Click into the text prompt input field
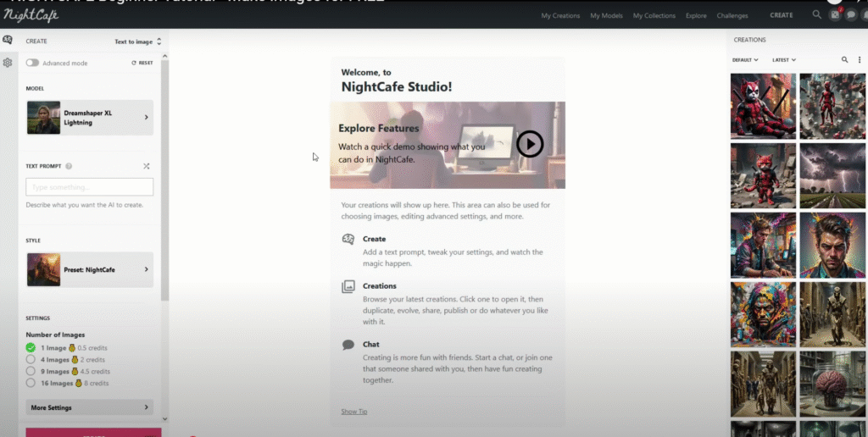 pos(90,187)
